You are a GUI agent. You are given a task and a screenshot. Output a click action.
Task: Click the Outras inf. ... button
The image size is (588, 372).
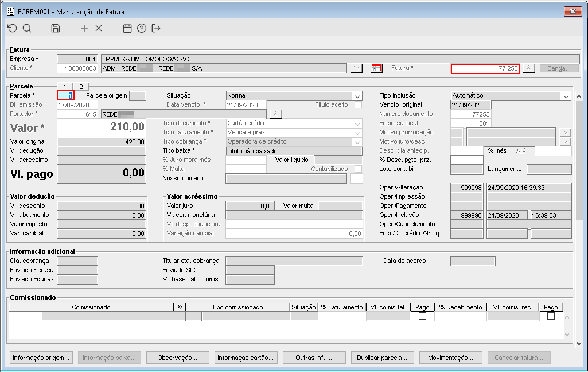point(314,358)
